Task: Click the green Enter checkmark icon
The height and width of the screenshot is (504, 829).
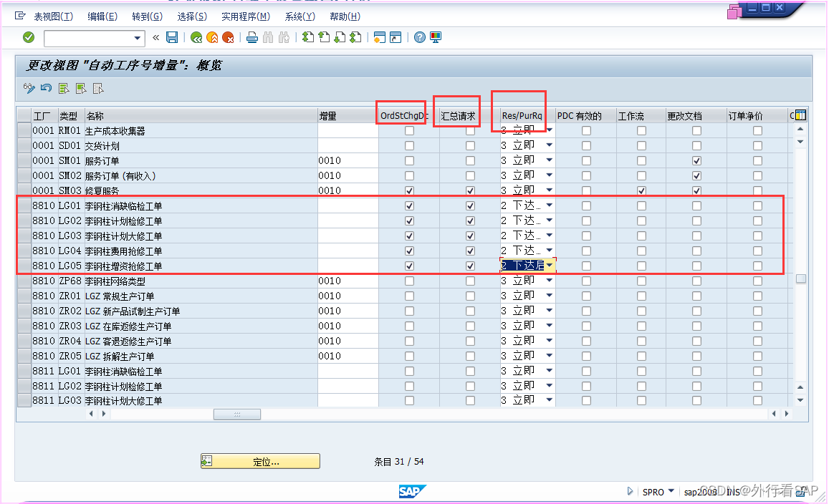Action: (29, 37)
